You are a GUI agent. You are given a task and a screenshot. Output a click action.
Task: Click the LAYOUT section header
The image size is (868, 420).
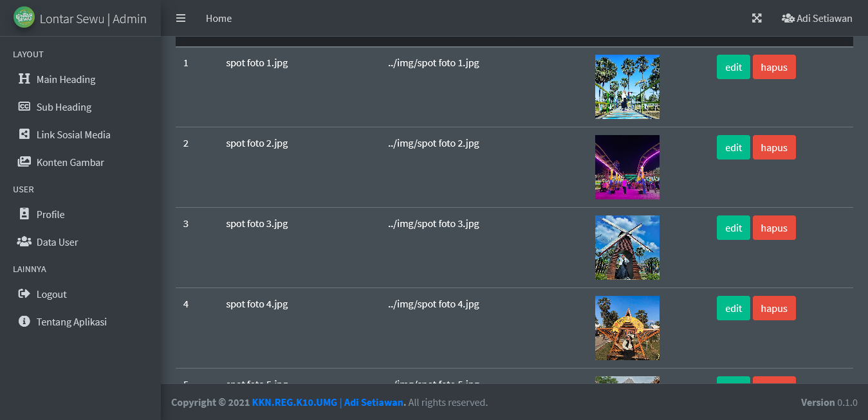pos(28,55)
